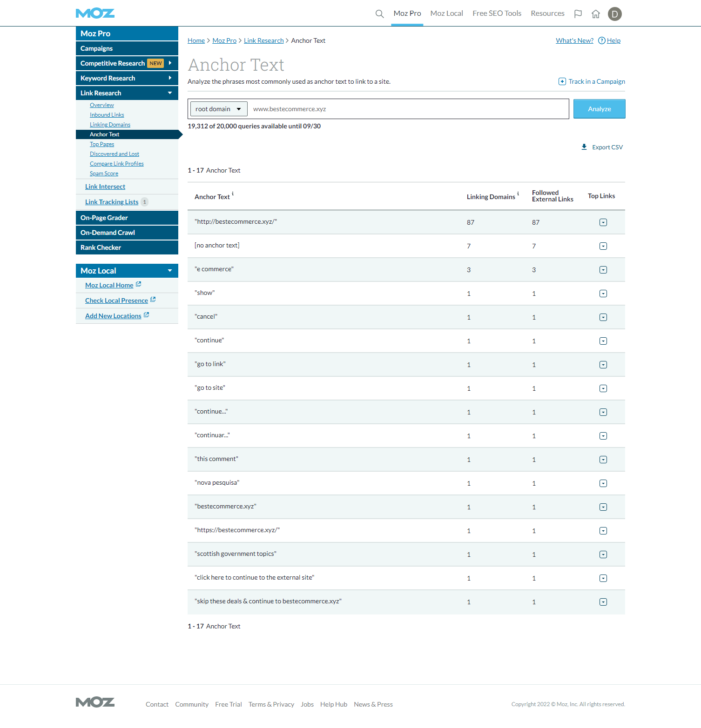The width and height of the screenshot is (701, 728).
Task: Click the Link Tracking Lists count badge
Action: pyautogui.click(x=145, y=202)
